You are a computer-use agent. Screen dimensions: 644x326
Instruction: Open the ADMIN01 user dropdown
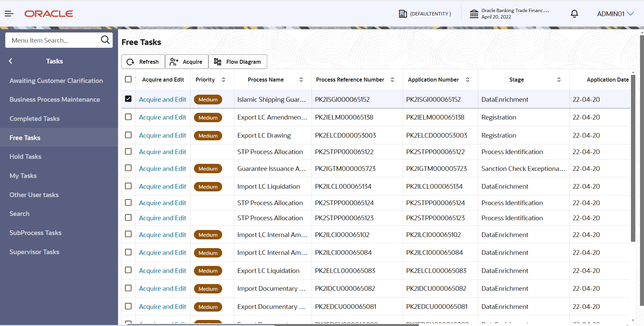pyautogui.click(x=615, y=14)
